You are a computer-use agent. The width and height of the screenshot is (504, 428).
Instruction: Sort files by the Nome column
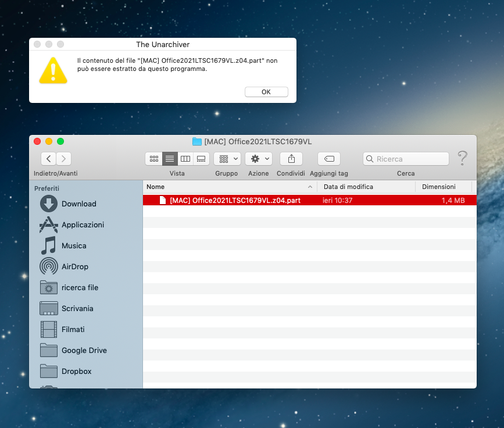[230, 187]
